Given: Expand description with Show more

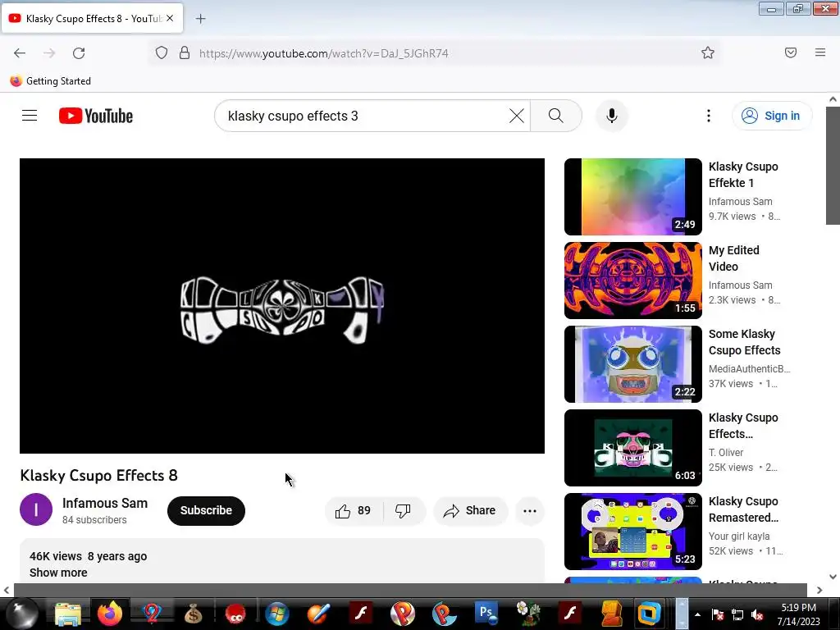Looking at the screenshot, I should point(58,573).
